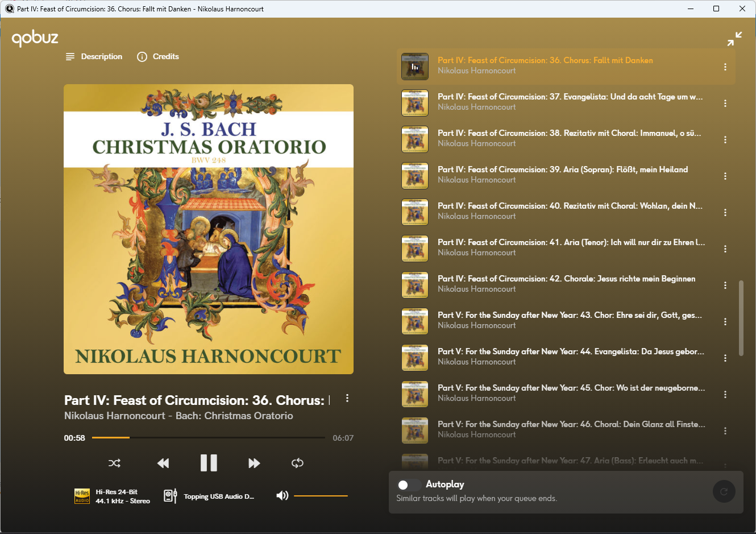Image resolution: width=756 pixels, height=534 pixels.
Task: Play track 42. Chorale: Jesus richte mein Beginnen
Action: pos(567,279)
